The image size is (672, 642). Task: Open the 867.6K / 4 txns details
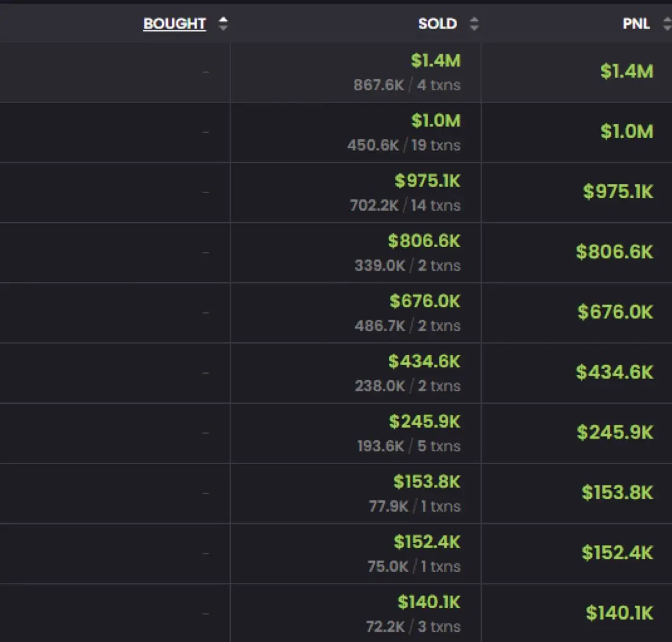[x=407, y=85]
